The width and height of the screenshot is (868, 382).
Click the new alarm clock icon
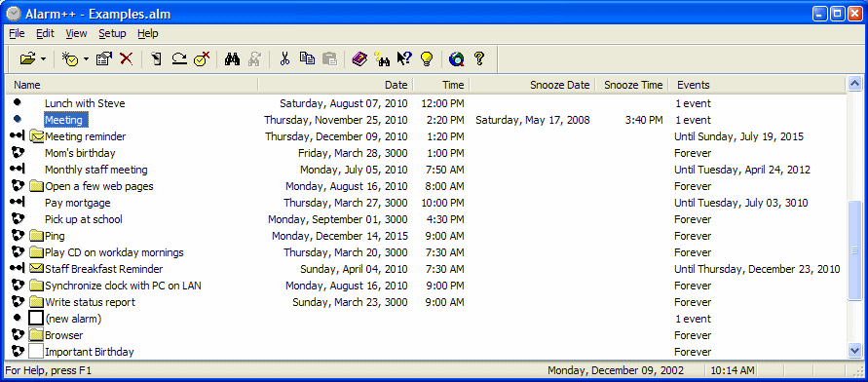(70, 58)
